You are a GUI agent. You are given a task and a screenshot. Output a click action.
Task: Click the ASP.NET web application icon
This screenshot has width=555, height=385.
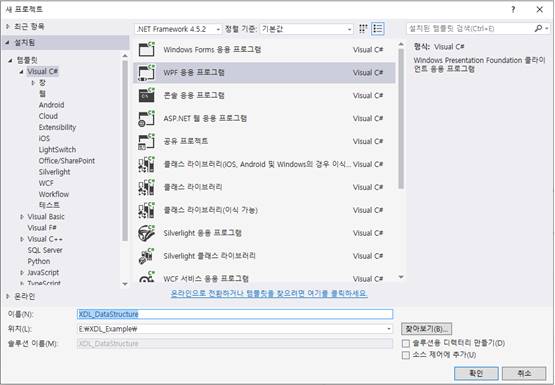[146, 119]
